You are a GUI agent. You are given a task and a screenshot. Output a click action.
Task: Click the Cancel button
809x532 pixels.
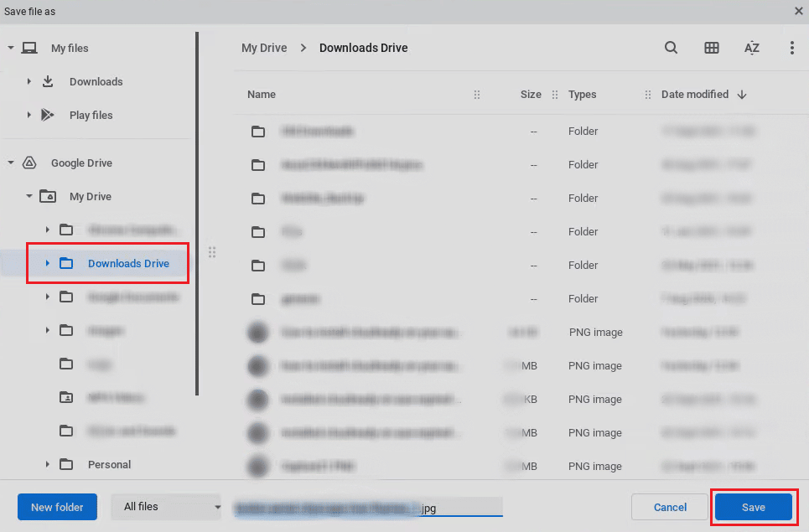click(670, 507)
